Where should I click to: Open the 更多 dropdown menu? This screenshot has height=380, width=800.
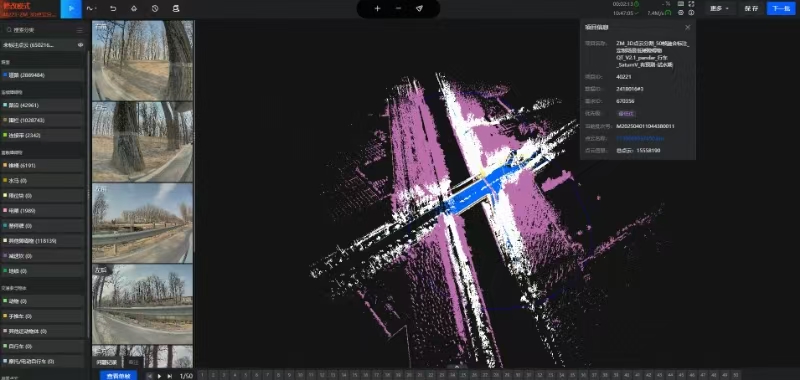tap(719, 9)
